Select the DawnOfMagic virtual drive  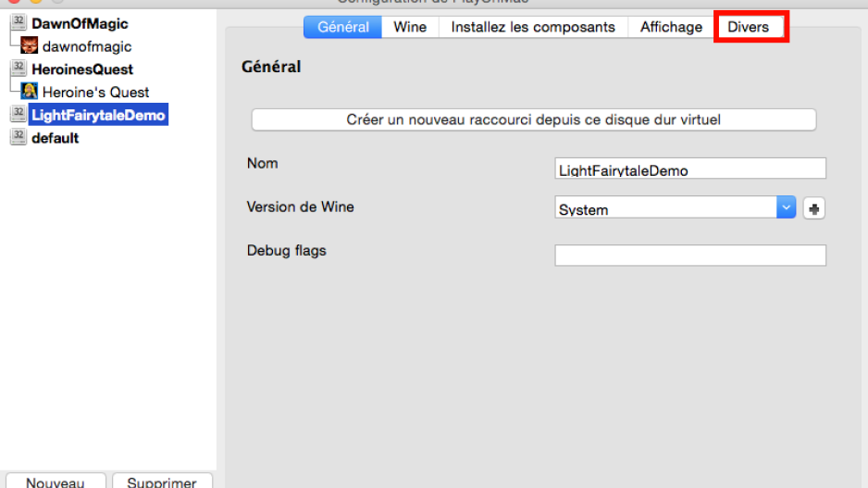[80, 23]
